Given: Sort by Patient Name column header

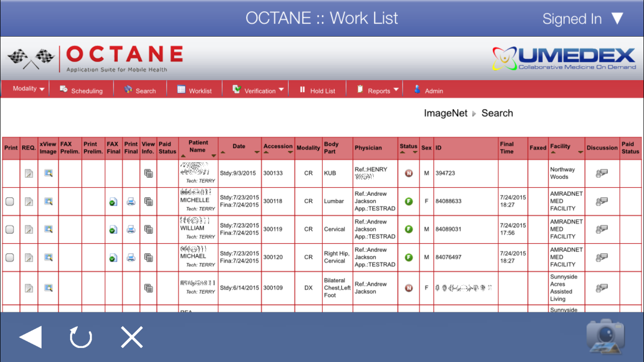Looking at the screenshot, I should point(198,146).
